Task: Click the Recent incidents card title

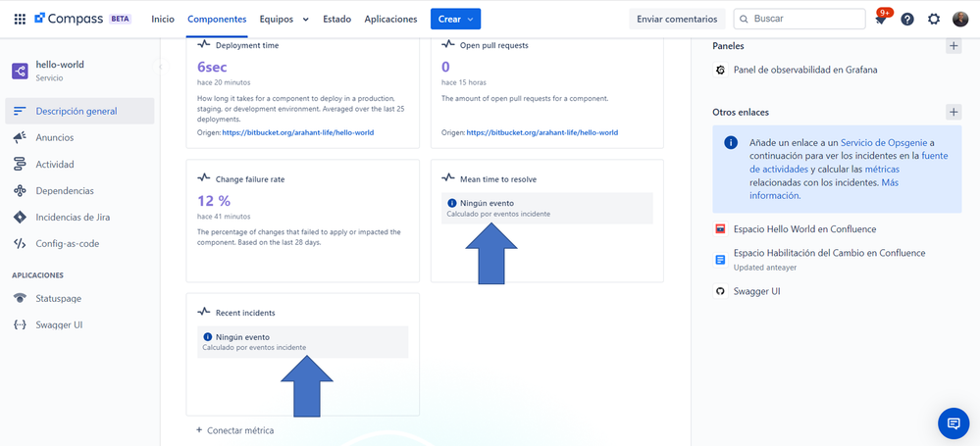Action: 245,313
